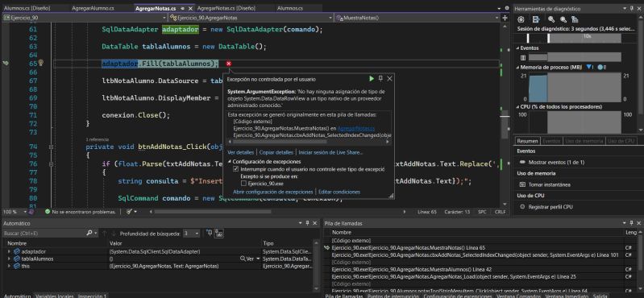This screenshot has height=298, width=644.
Task: Open the Inspección 1 bottom tab
Action: [x=92, y=295]
